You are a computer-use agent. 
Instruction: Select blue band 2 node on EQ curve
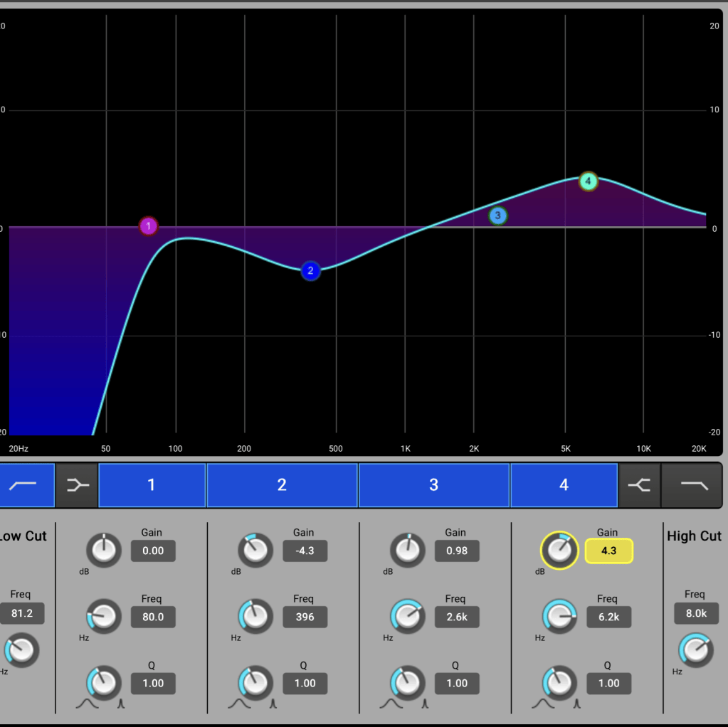pos(310,270)
